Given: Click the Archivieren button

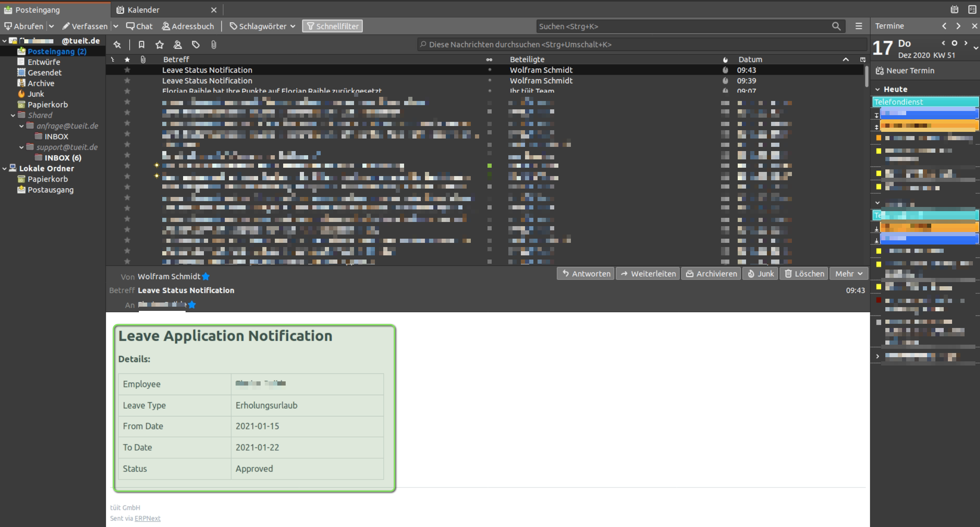Looking at the screenshot, I should click(711, 274).
